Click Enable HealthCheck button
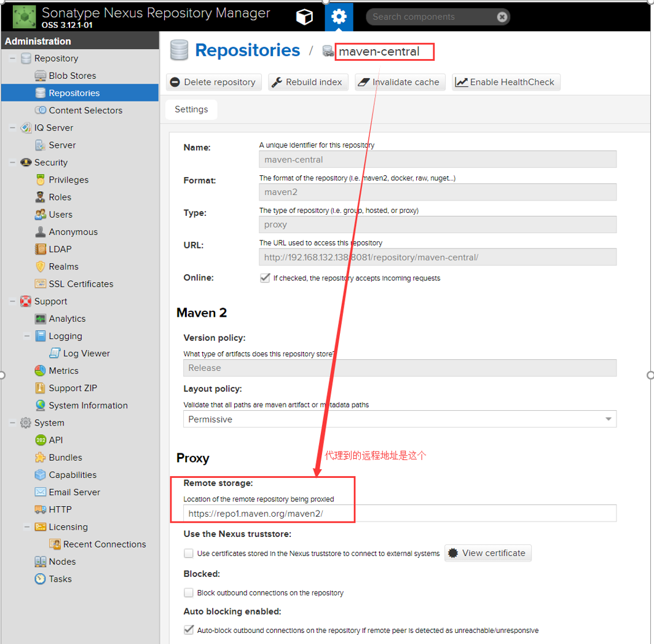This screenshot has width=654, height=644. 506,82
